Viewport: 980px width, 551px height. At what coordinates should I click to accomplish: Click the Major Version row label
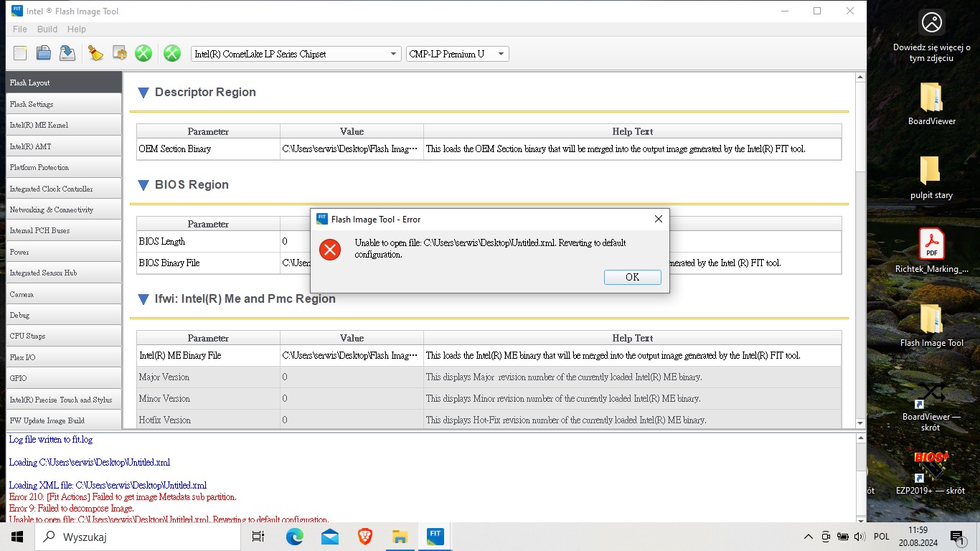[x=208, y=377]
